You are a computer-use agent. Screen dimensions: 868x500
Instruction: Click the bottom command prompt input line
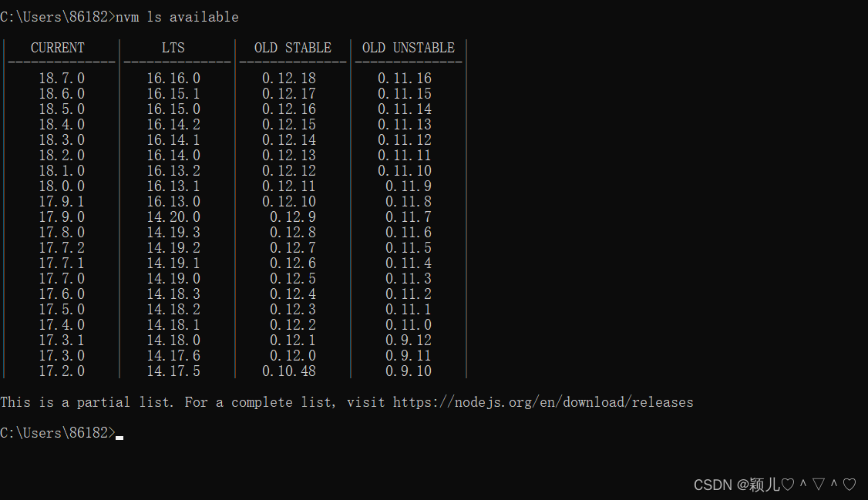point(62,433)
